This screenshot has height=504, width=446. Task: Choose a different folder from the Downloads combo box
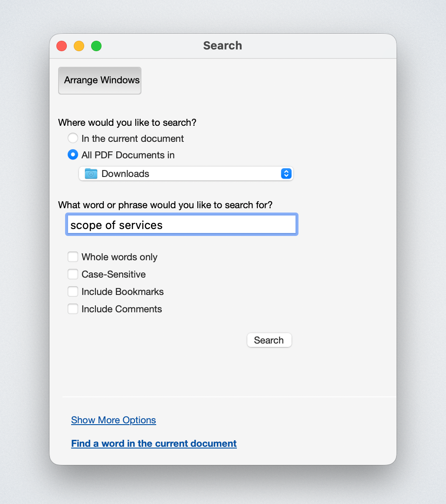[286, 173]
